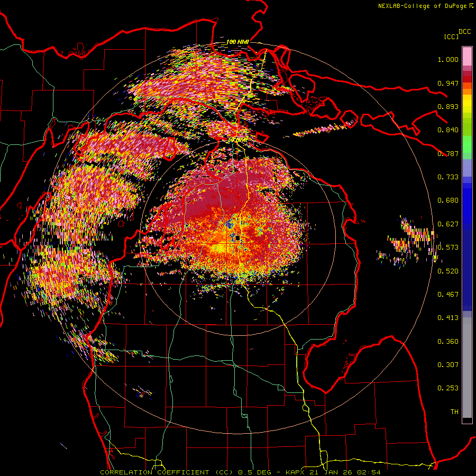This screenshot has height=476, width=476.
Task: Click the 0.520 legend value
Action: click(448, 271)
